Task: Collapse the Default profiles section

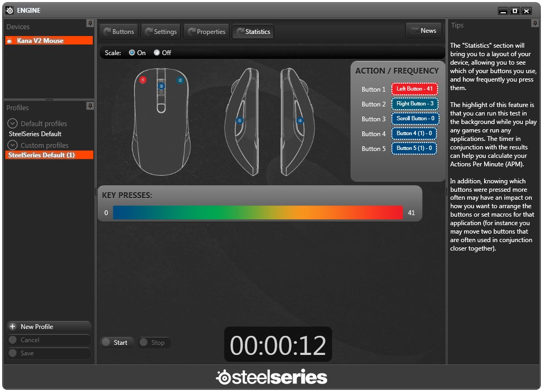Action: point(13,123)
